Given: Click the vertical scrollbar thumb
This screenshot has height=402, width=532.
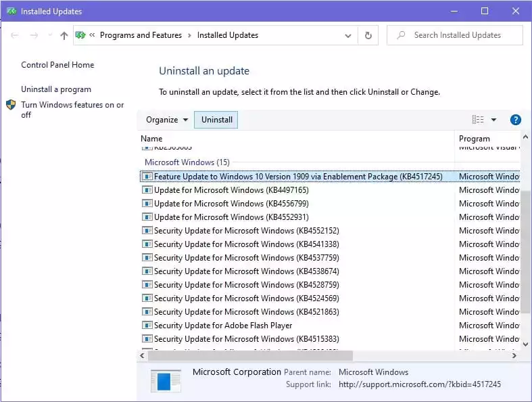Looking at the screenshot, I should [x=526, y=252].
